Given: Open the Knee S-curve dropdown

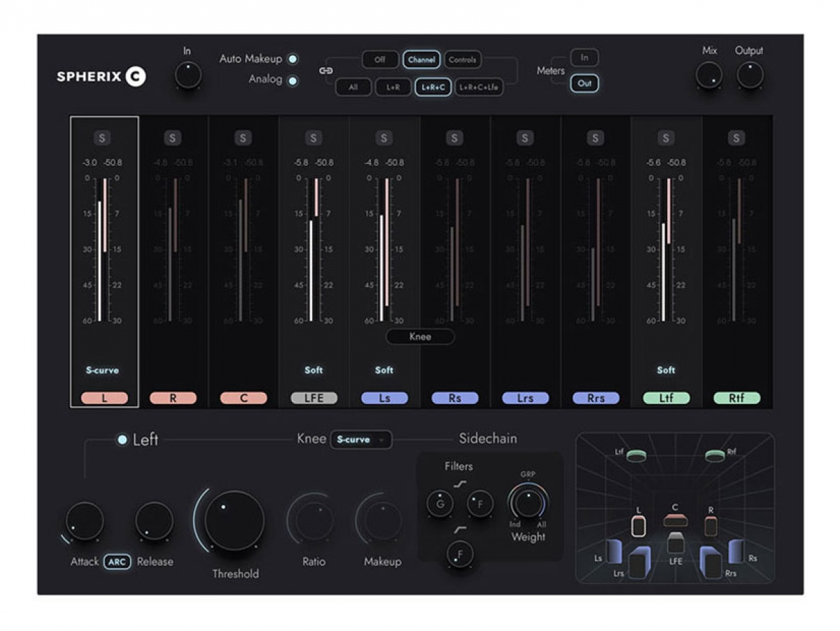Looking at the screenshot, I should 361,440.
